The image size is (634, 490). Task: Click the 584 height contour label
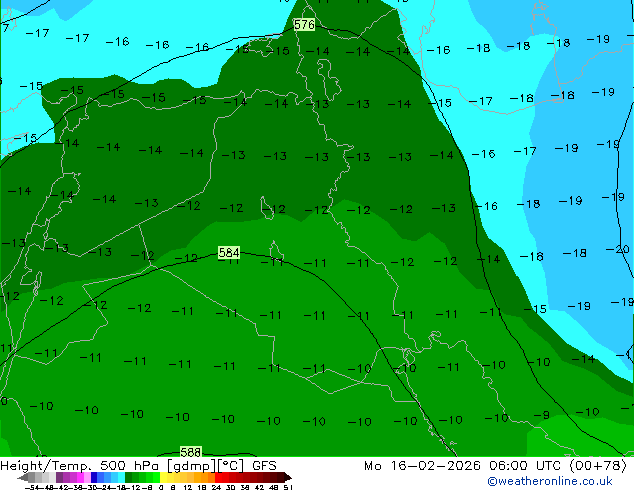pyautogui.click(x=229, y=253)
